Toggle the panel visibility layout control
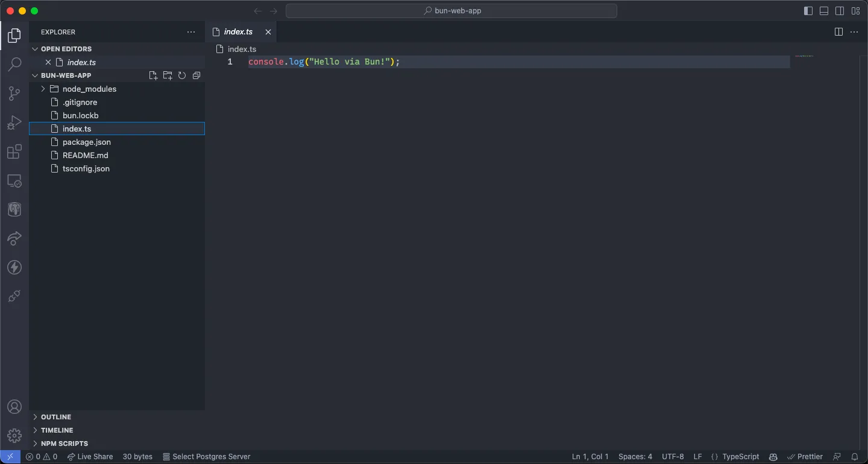868x464 pixels. coord(823,10)
